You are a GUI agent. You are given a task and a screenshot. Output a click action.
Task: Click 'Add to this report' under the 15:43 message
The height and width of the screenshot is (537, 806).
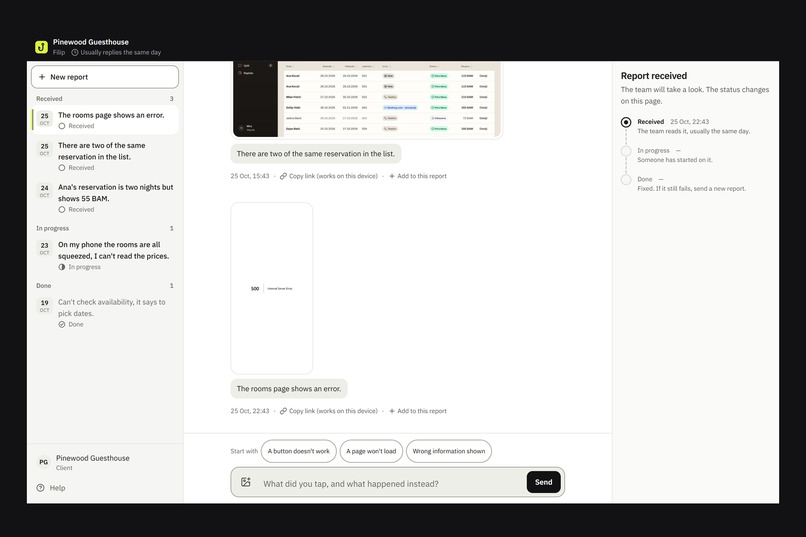point(418,176)
